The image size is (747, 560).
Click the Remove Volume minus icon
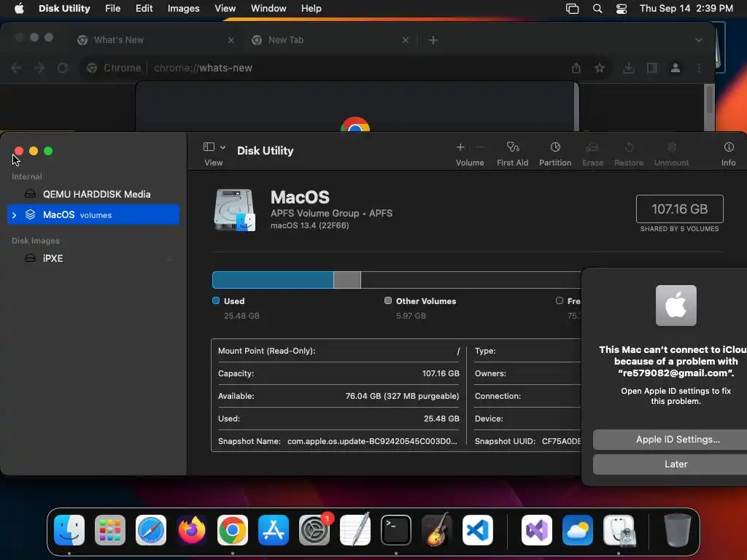[x=480, y=147]
